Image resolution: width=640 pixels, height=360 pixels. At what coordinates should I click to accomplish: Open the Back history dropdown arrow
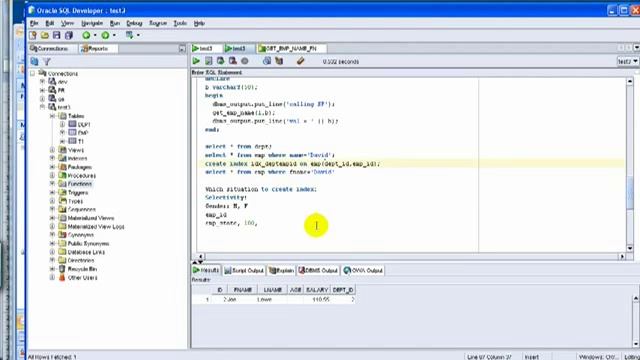pyautogui.click(x=95, y=36)
